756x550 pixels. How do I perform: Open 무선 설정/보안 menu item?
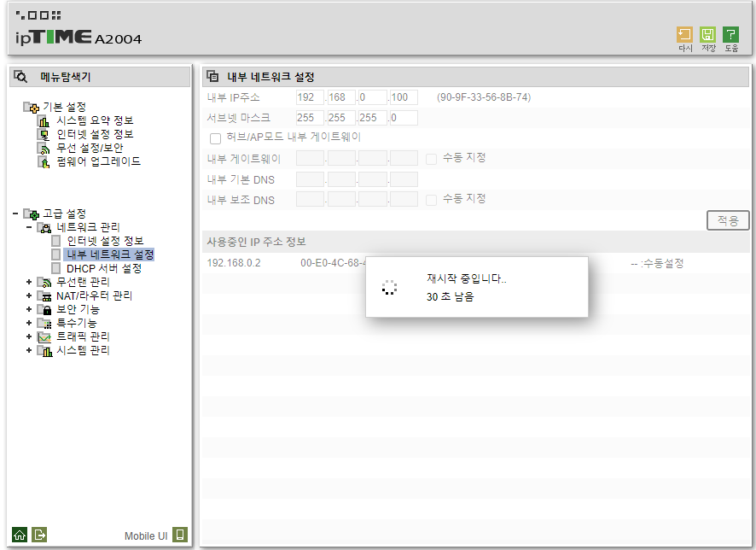90,148
